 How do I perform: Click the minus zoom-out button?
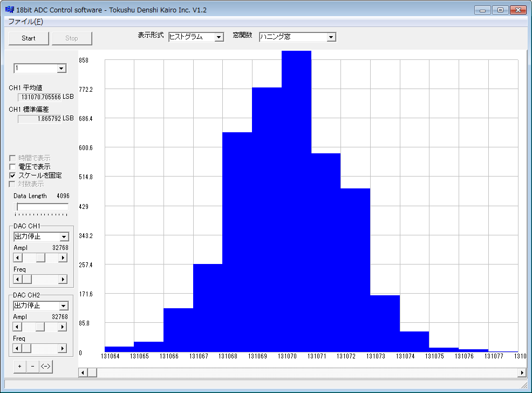[32, 367]
